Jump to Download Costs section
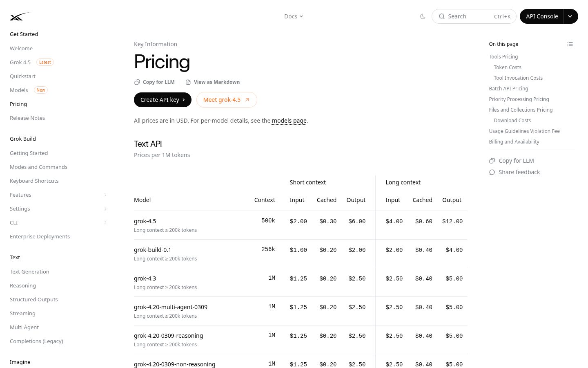This screenshot has height=368, width=588. point(512,121)
